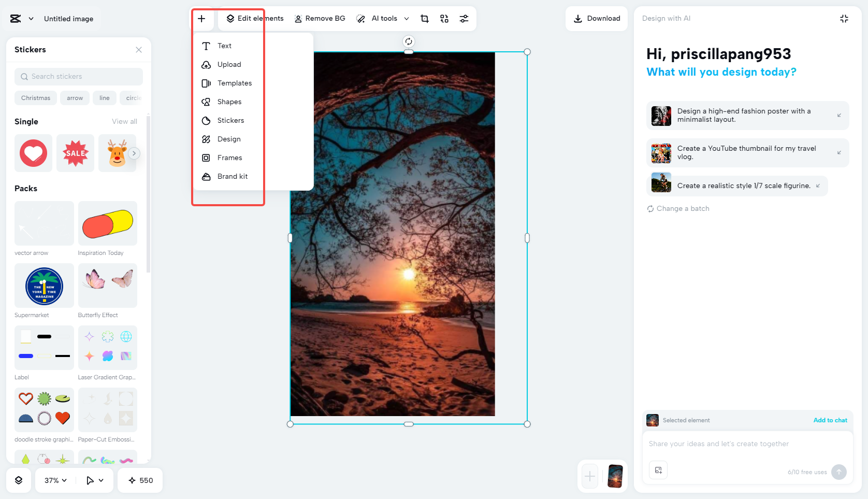Open the pointer tool dropdown
Image resolution: width=868 pixels, height=499 pixels.
click(x=95, y=480)
